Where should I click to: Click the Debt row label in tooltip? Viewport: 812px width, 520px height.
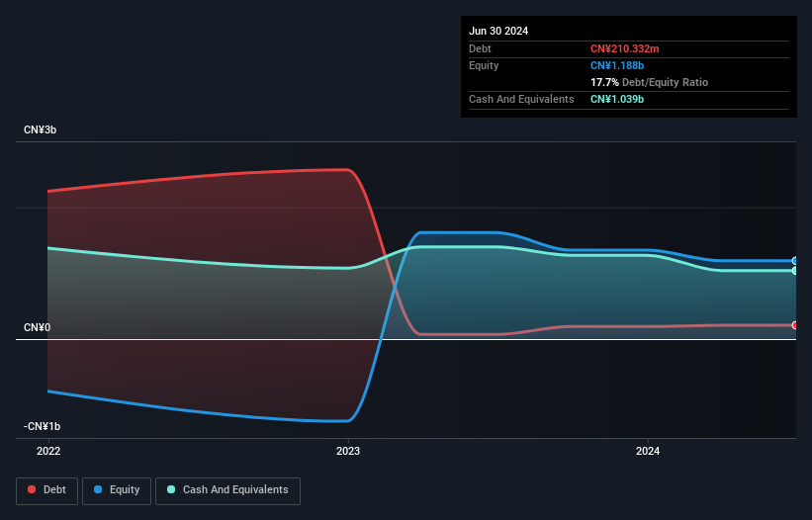[x=480, y=48]
